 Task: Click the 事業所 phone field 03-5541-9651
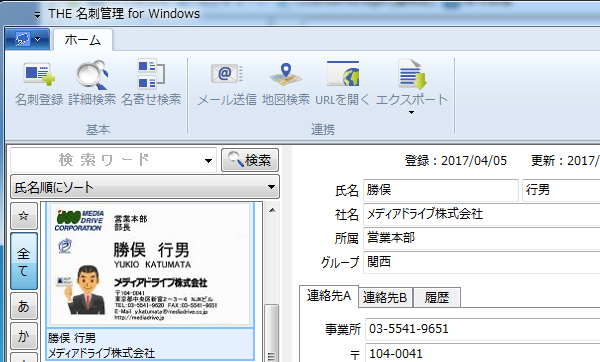(483, 328)
